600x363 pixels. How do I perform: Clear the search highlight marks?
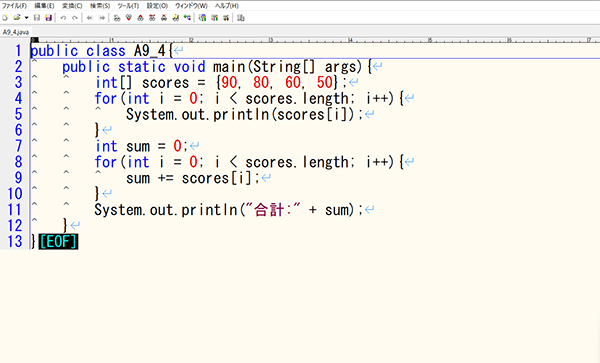pos(164,18)
